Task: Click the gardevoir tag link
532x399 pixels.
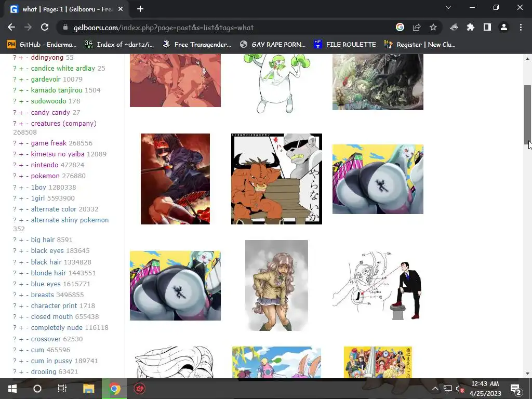Action: (x=46, y=79)
